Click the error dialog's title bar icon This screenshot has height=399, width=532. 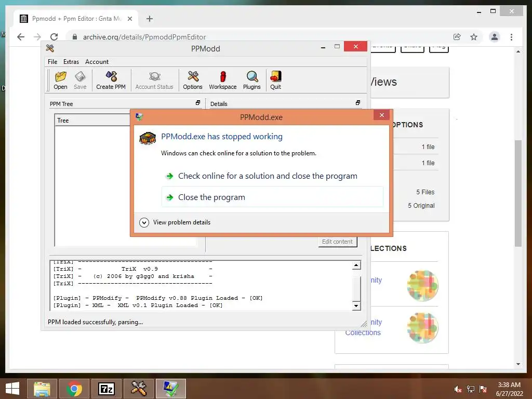139,117
